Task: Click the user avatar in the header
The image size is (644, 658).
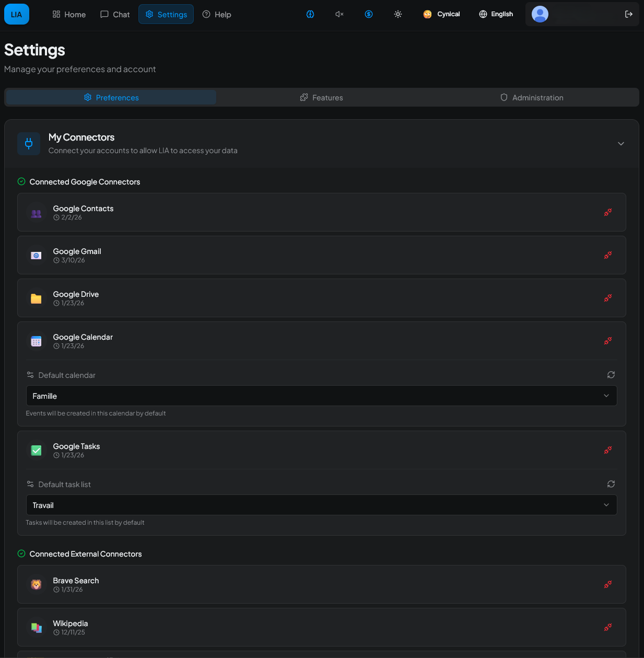Action: coord(540,14)
